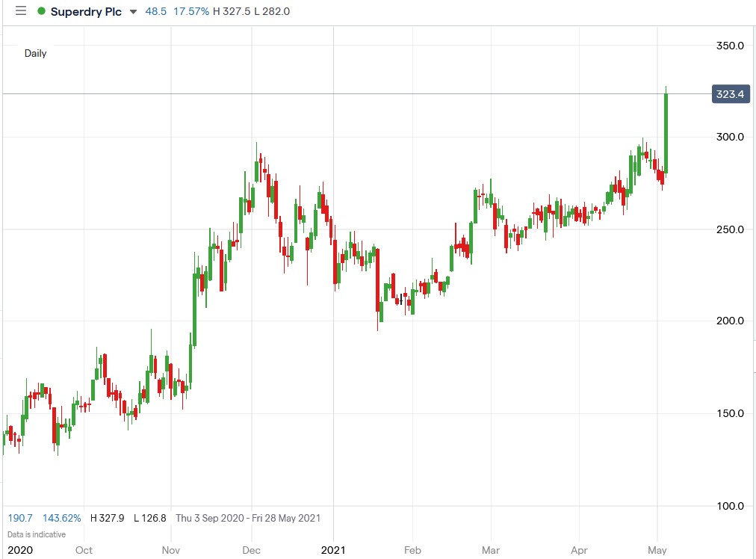This screenshot has width=756, height=559.
Task: Open the Superdry Plc instrument dropdown arrow
Action: [x=133, y=12]
